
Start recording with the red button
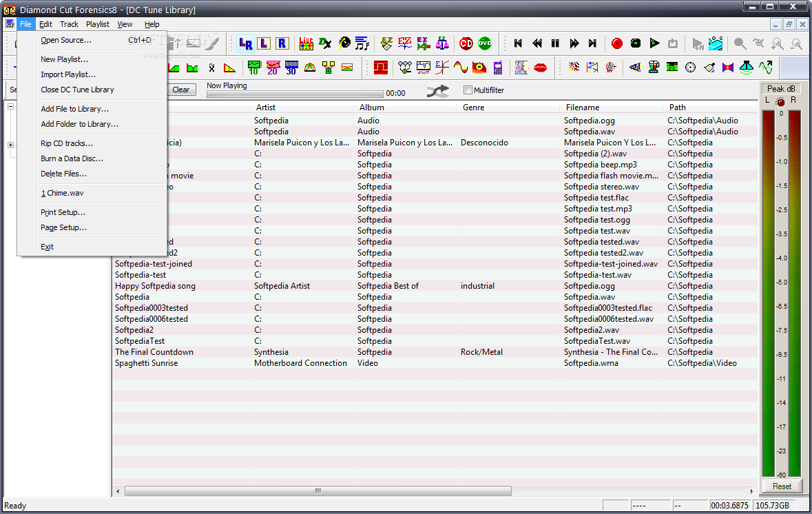click(617, 43)
